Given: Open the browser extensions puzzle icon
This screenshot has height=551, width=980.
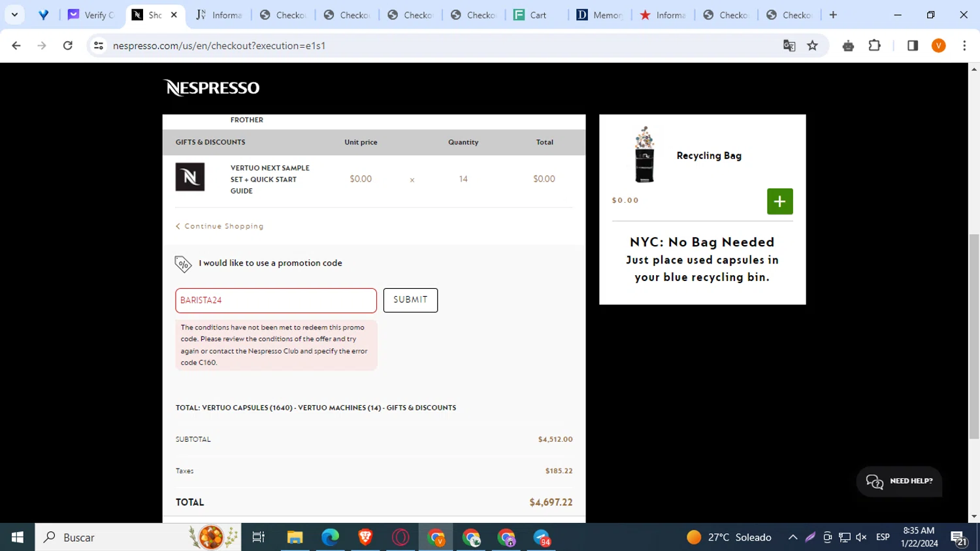Looking at the screenshot, I should point(875,46).
